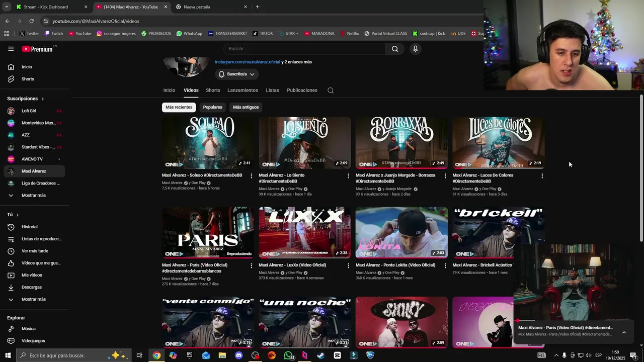644x362 pixels.
Task: Open Google Chrome from the taskbar
Action: [156, 355]
